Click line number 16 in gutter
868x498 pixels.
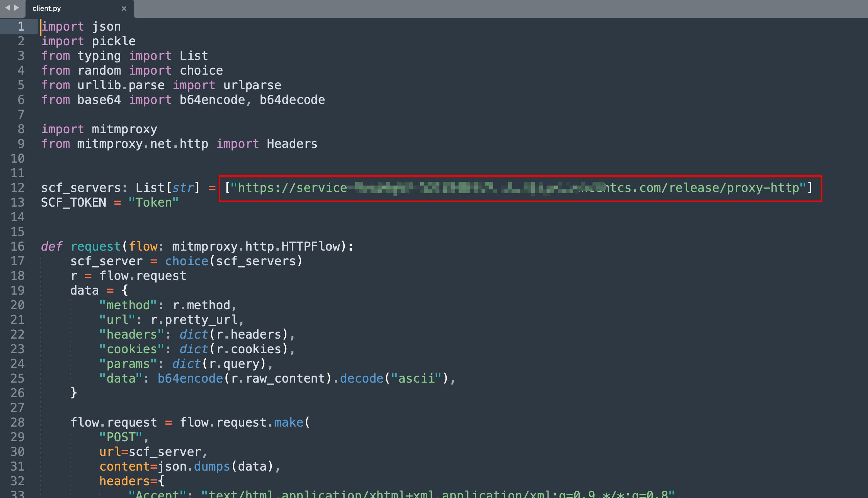point(18,246)
